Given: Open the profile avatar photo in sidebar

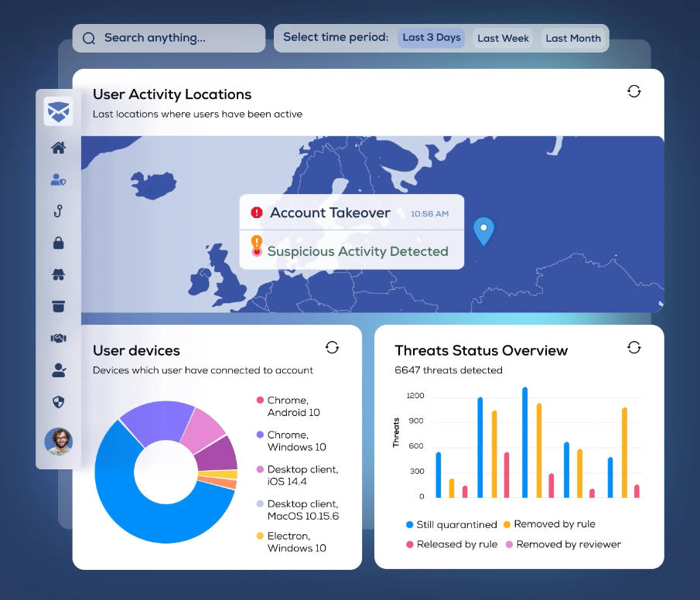Looking at the screenshot, I should point(59,441).
